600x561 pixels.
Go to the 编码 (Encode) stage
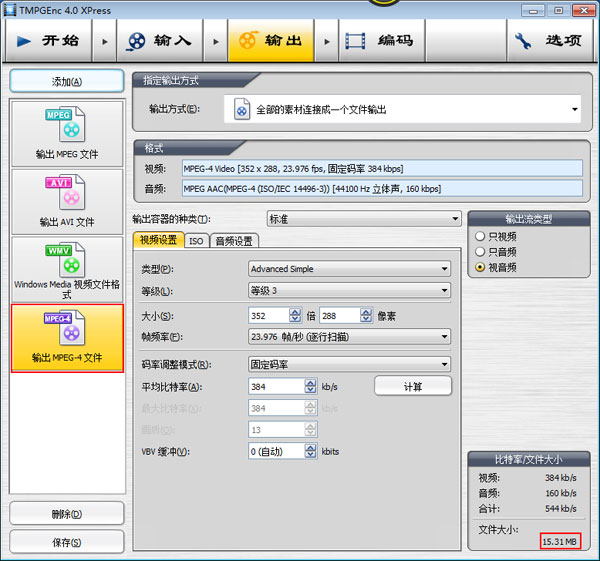coord(382,41)
